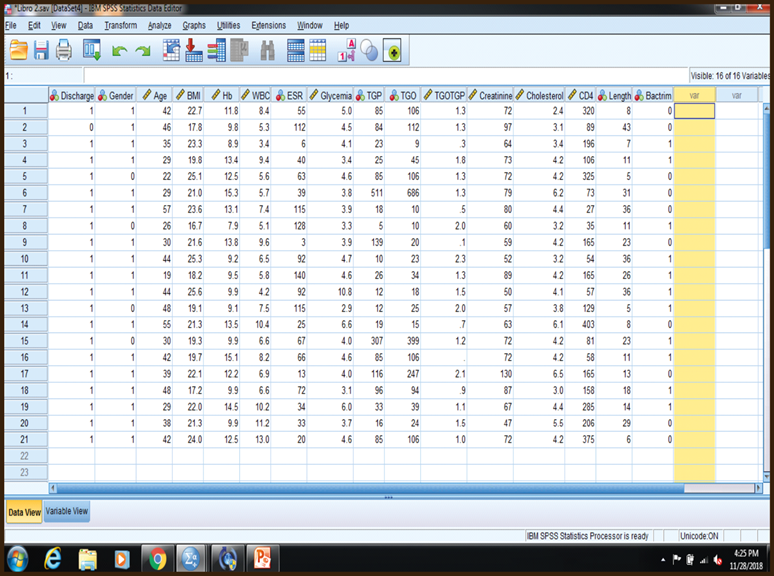Open Google Chrome from the taskbar

coord(155,558)
